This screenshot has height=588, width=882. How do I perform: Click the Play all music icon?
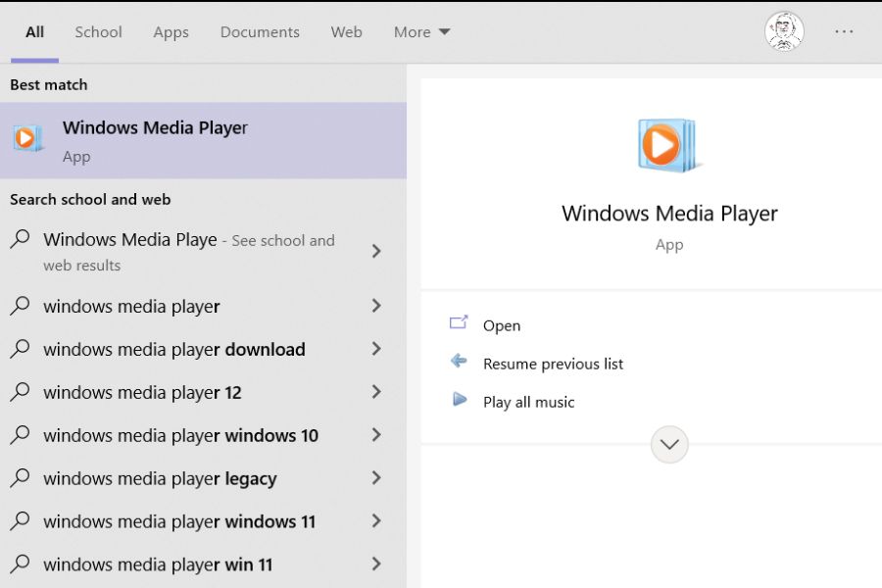coord(459,400)
